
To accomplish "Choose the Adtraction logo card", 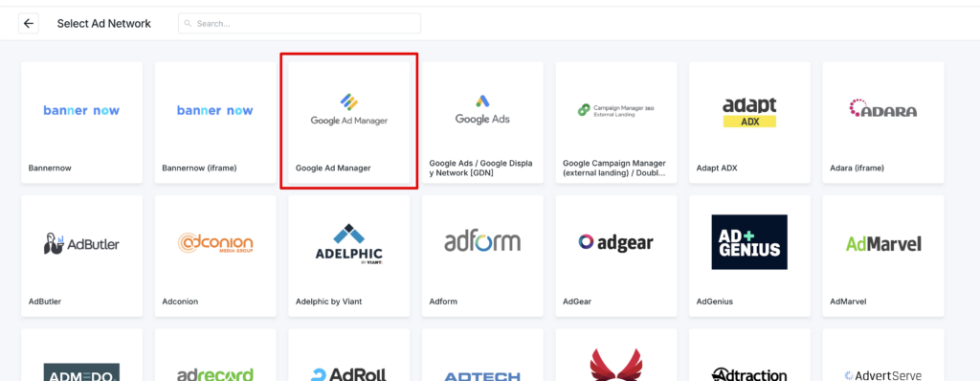I will click(x=749, y=355).
